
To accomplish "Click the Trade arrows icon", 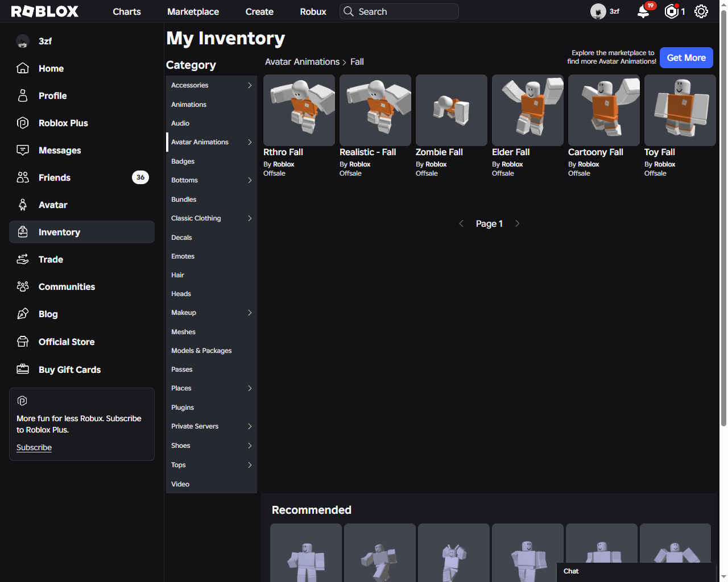I will point(23,259).
